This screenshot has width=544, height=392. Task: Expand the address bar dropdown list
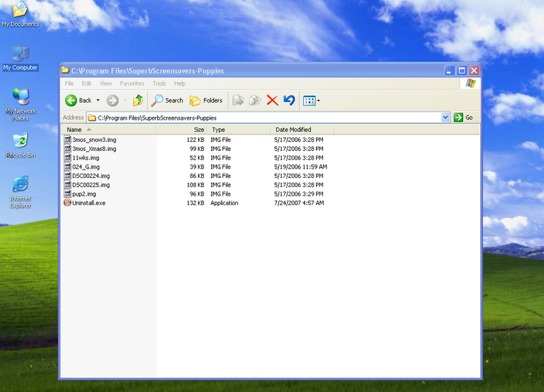click(445, 118)
